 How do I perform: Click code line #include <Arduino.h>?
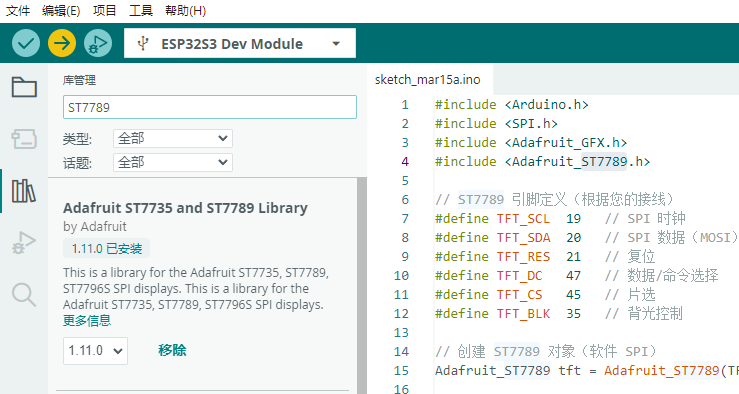pos(511,105)
